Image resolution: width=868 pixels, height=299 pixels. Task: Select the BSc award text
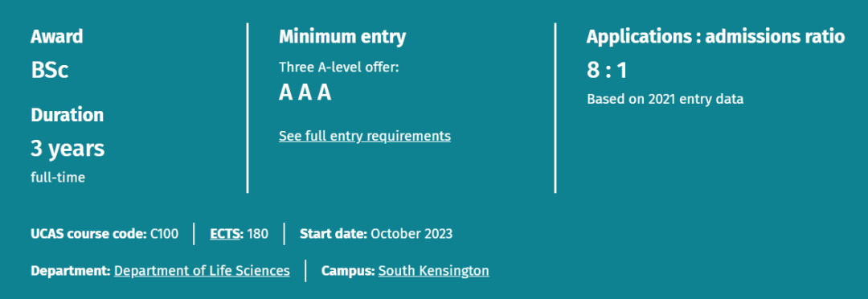[x=50, y=70]
